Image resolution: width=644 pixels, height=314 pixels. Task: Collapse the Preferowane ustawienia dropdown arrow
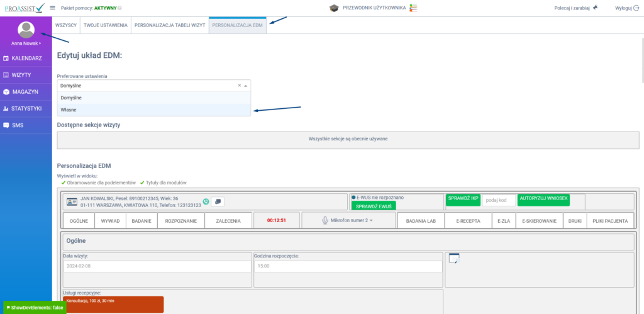(246, 85)
